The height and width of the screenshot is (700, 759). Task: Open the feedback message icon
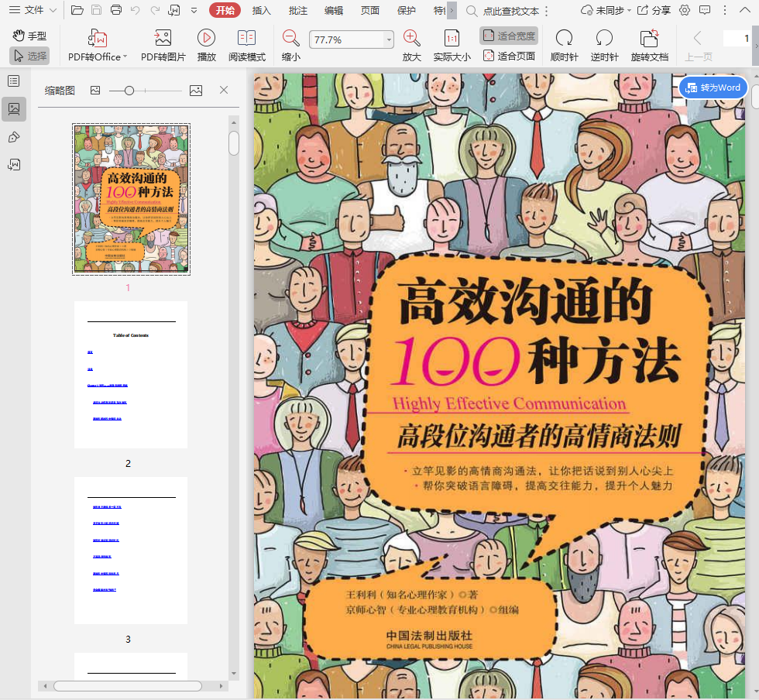706,10
